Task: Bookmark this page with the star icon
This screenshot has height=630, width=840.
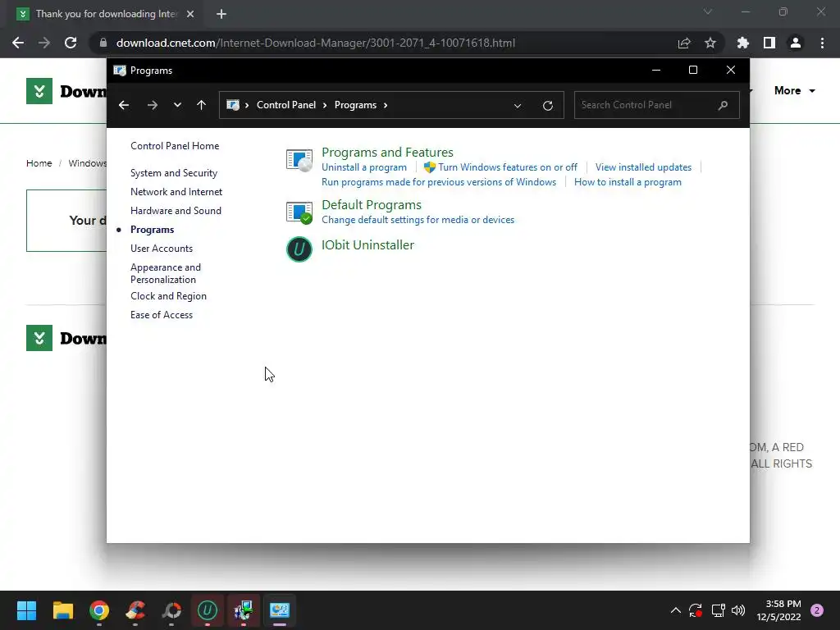Action: pos(710,43)
